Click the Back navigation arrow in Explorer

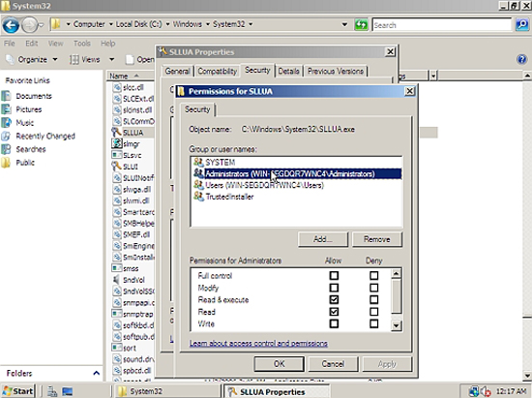11,25
